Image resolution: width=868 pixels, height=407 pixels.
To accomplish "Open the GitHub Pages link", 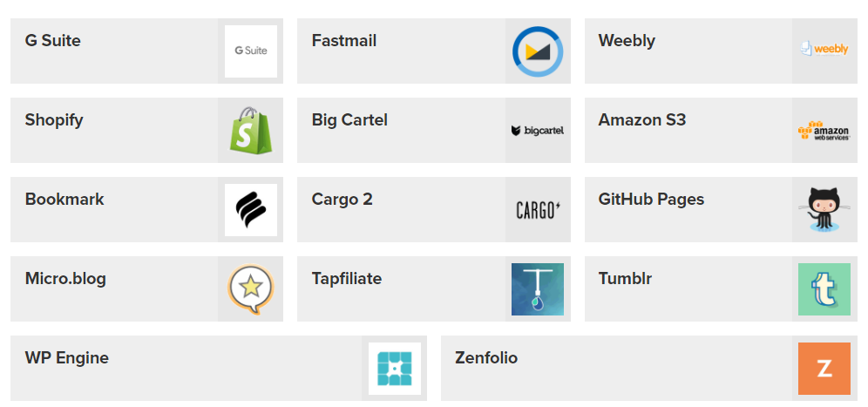I will click(x=651, y=200).
